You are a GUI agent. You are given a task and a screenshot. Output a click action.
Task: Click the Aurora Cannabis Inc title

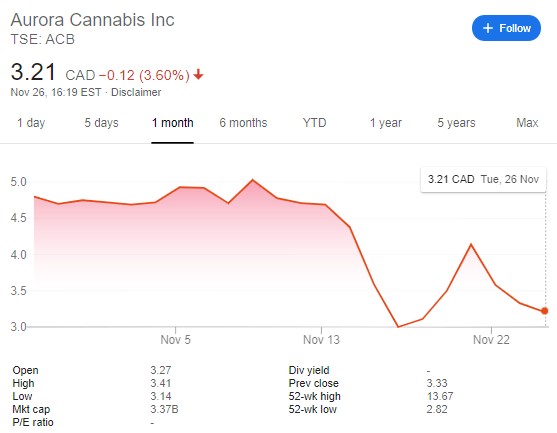[93, 20]
